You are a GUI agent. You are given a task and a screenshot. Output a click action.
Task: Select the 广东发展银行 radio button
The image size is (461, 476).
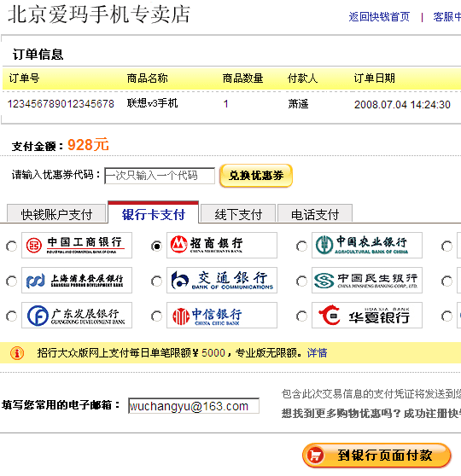point(12,316)
